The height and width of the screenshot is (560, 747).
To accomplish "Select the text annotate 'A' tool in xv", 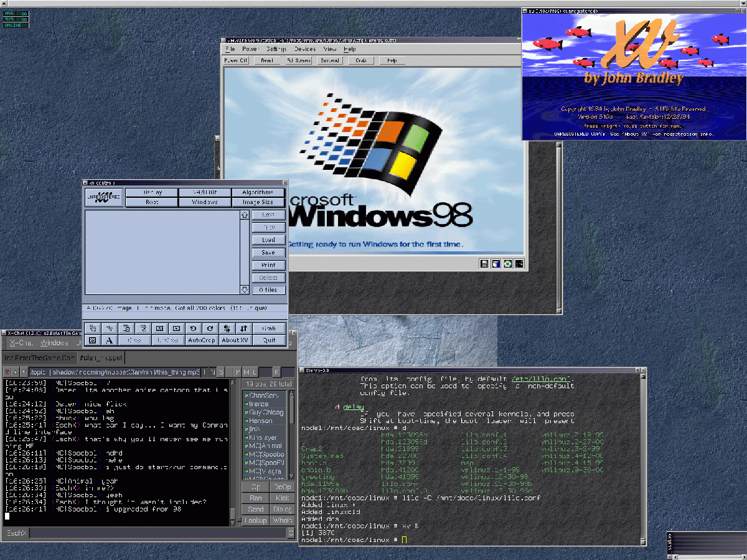I will [x=109, y=340].
